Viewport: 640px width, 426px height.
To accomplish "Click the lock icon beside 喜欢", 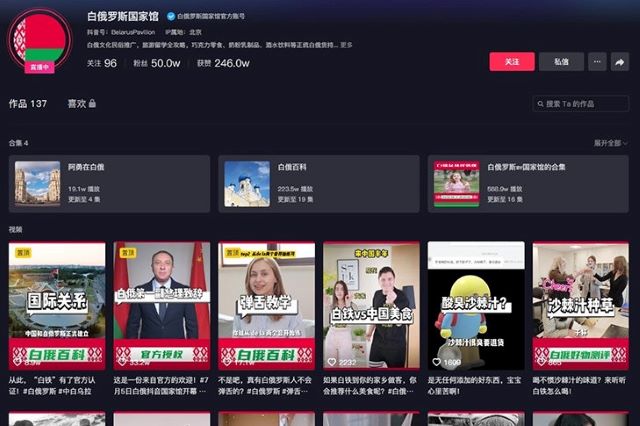I will (x=92, y=103).
